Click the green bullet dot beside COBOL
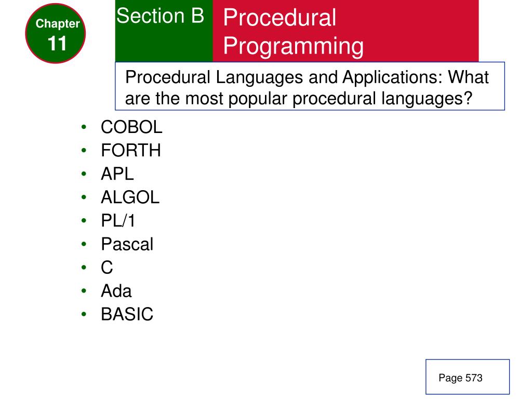This screenshot has height=399, width=532. coord(84,127)
